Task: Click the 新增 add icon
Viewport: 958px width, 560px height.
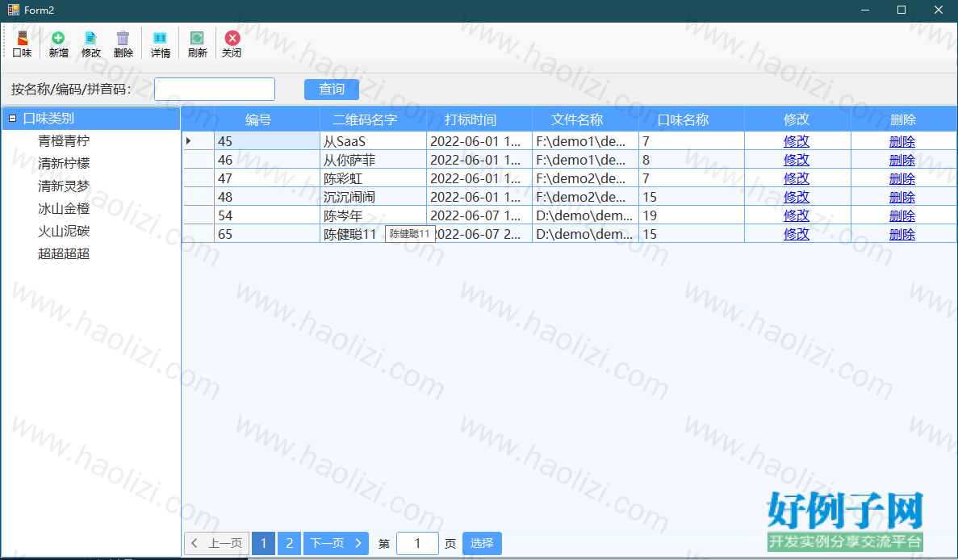Action: (x=58, y=44)
